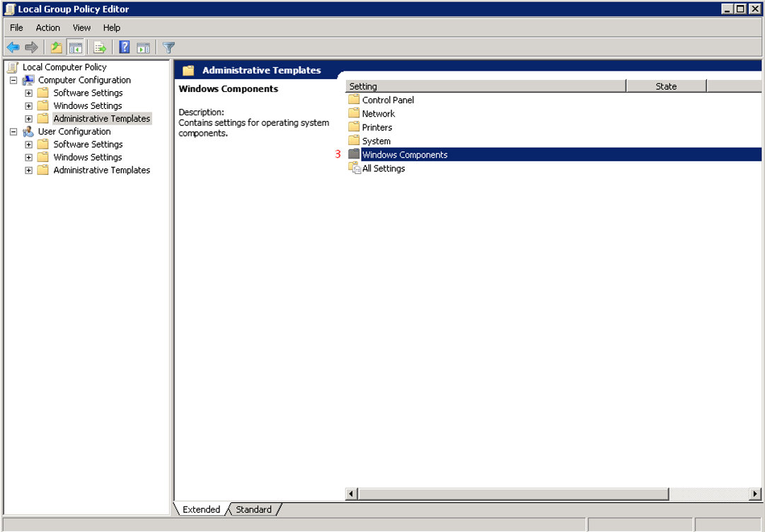The image size is (765, 532).
Task: Click the blue Back arrow toolbar icon
Action: click(13, 47)
